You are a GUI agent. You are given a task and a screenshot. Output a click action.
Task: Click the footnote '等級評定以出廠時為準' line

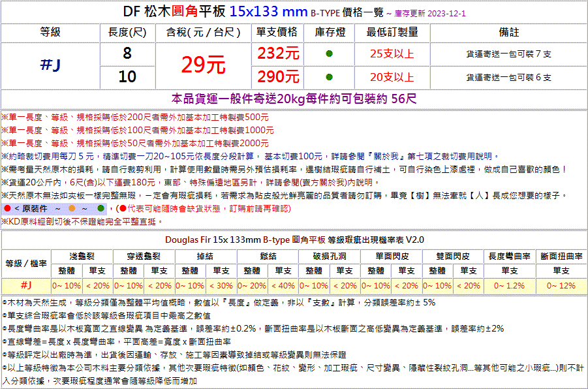pos(174,354)
